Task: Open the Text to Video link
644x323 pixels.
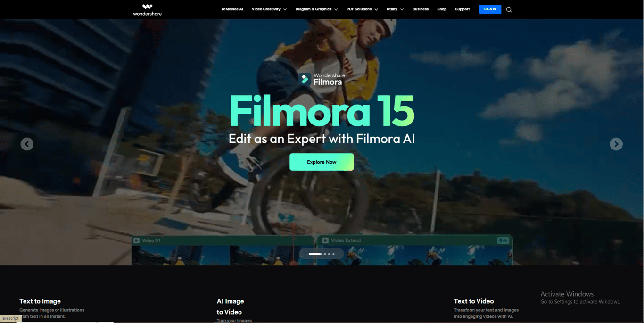Action: pyautogui.click(x=473, y=301)
